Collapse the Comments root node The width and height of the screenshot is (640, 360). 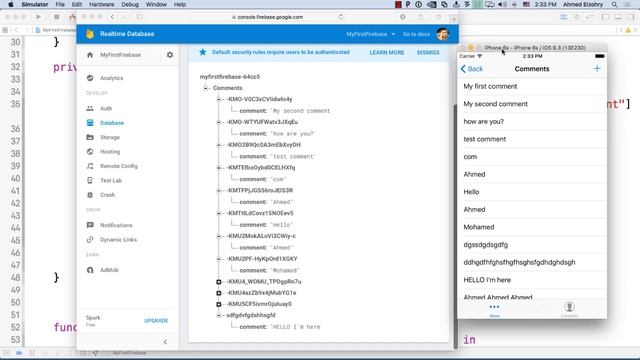pos(206,88)
